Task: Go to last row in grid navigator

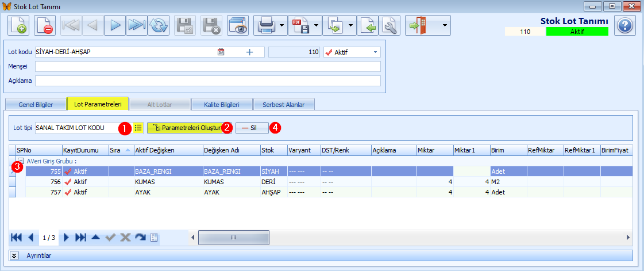Action: pos(80,237)
